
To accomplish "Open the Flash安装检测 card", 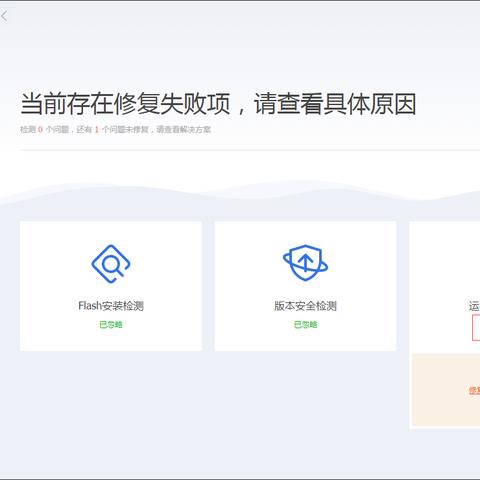I will coord(111,286).
